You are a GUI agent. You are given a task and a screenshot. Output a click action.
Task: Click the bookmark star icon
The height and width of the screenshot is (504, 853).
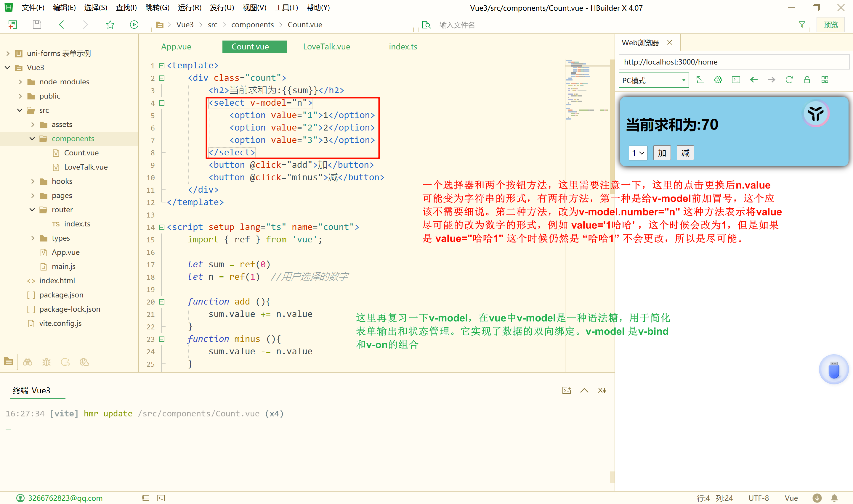pos(110,25)
